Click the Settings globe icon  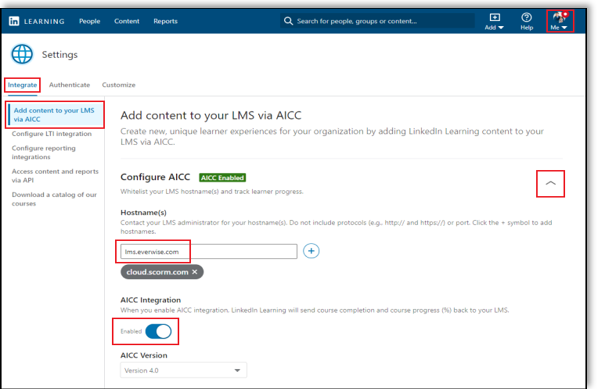(22, 54)
